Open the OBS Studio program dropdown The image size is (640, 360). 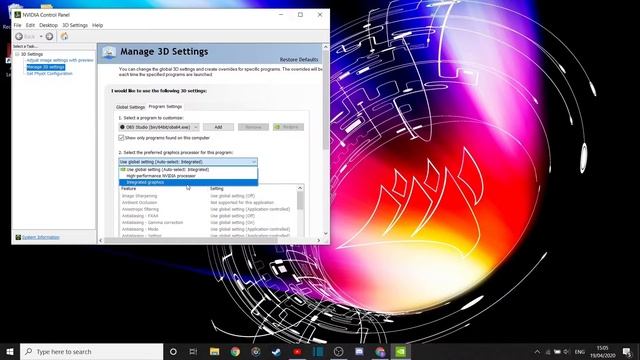159,127
